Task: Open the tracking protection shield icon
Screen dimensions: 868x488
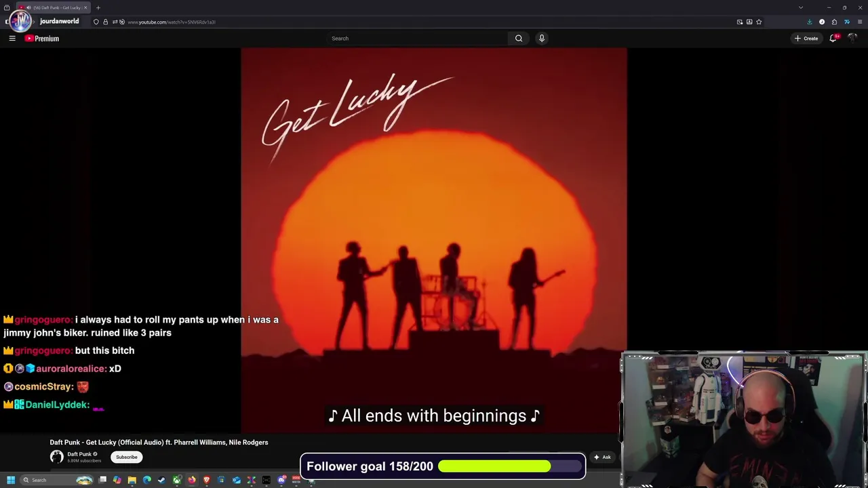Action: (96, 22)
